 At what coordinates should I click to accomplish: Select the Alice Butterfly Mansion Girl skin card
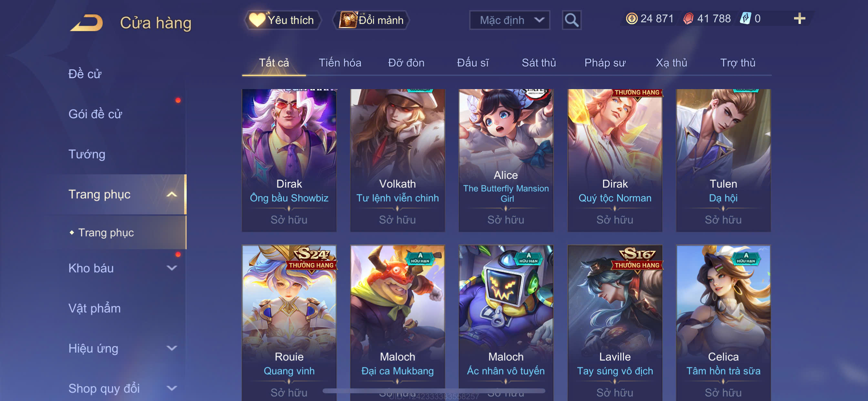pyautogui.click(x=506, y=160)
